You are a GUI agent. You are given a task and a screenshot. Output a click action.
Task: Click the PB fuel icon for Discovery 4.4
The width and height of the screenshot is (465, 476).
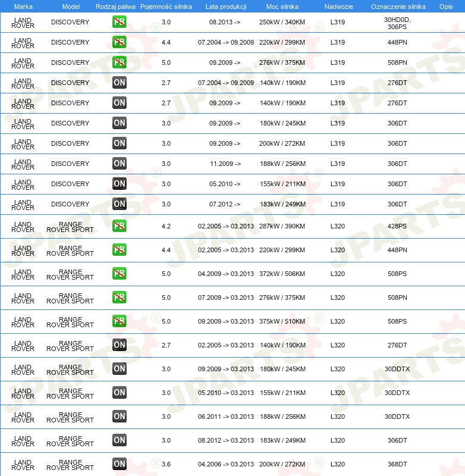119,43
